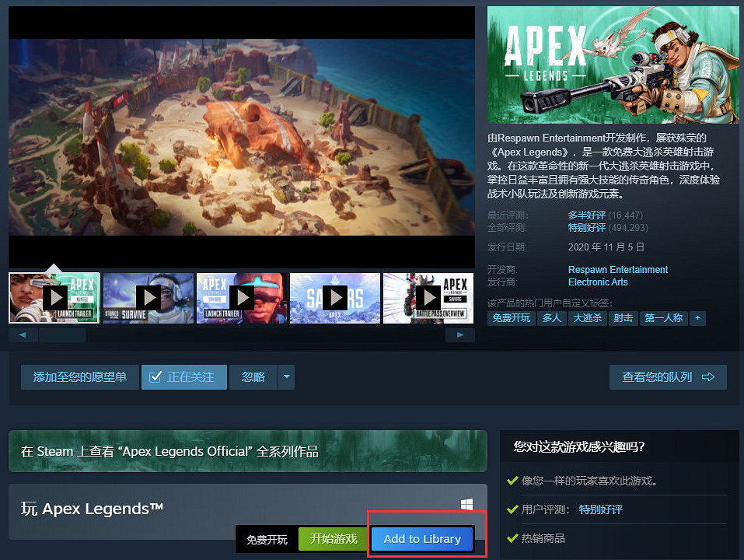Play the Stories Survive trailer thumbnail
744x560 pixels.
coord(148,298)
